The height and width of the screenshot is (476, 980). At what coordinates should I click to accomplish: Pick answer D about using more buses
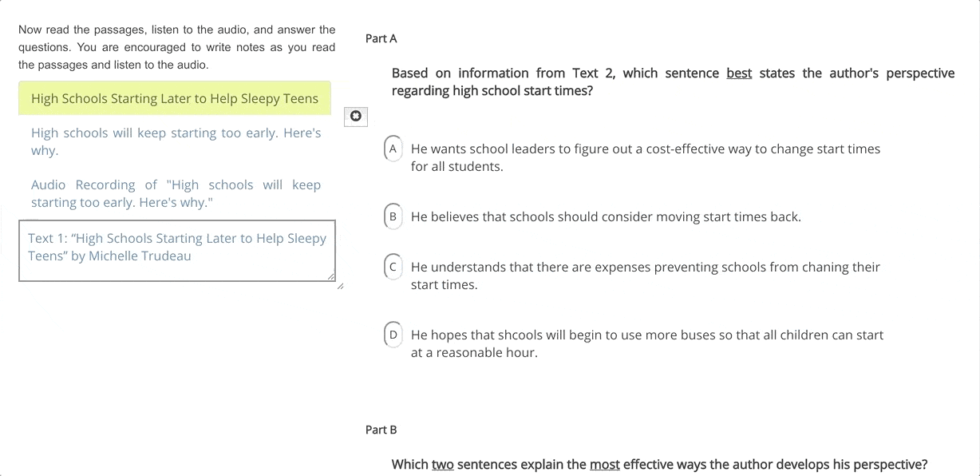click(393, 335)
